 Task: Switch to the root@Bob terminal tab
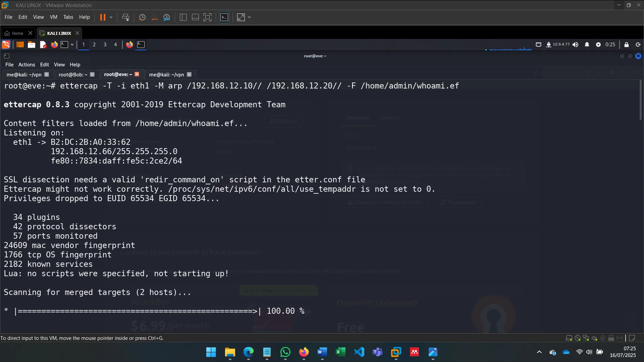click(72, 74)
